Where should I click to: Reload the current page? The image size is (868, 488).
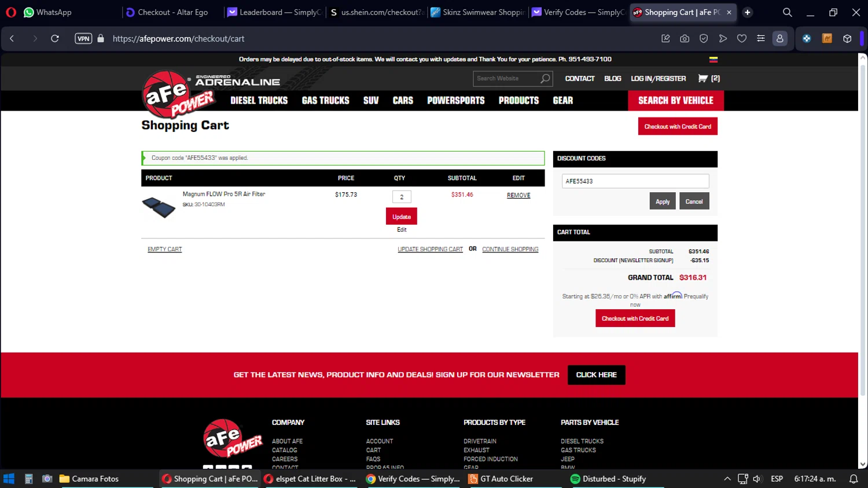coord(55,39)
